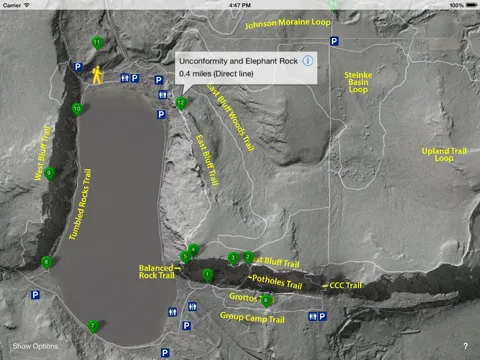Tap the Johnson Moraine Loop label

pyautogui.click(x=288, y=23)
